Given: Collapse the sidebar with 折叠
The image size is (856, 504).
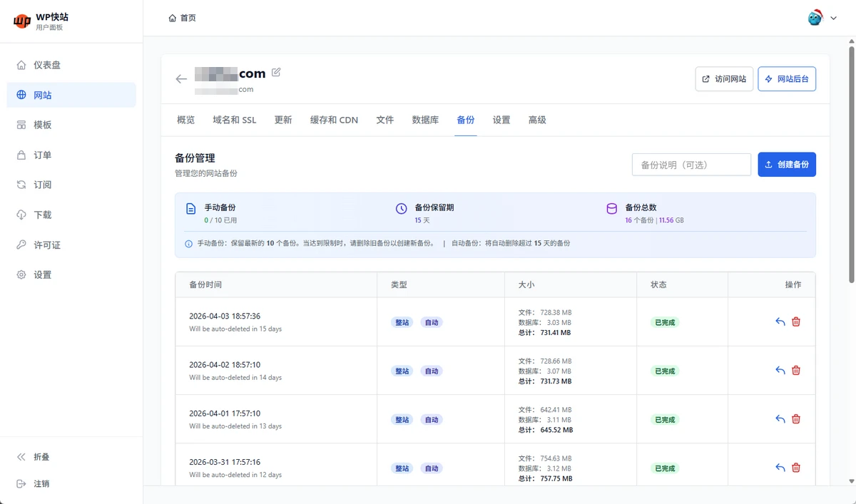Looking at the screenshot, I should pos(41,457).
